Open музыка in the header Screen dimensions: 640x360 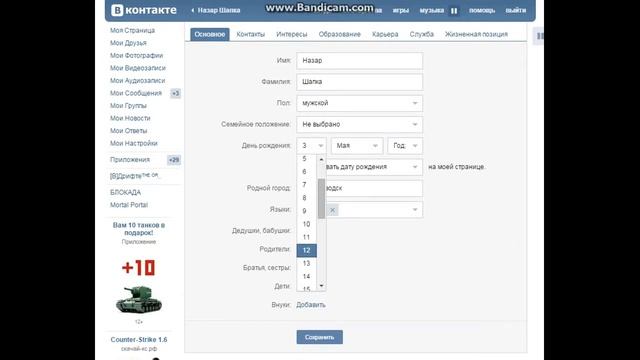(432, 11)
